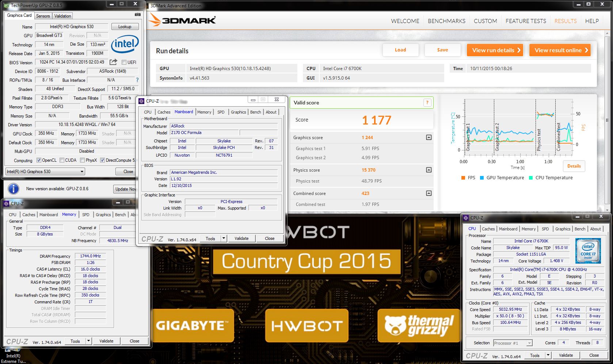Viewport: 613px width, 364px height.
Task: Click Update Now button in GPU-Z notice
Action: [125, 189]
